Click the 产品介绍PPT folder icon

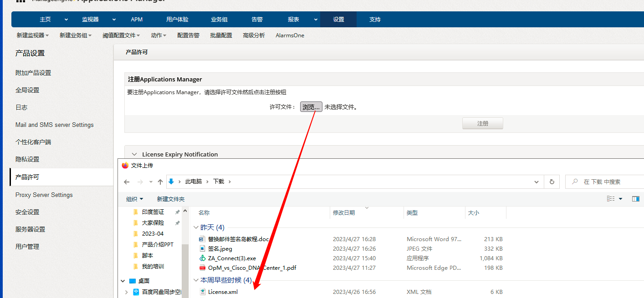[x=135, y=245]
